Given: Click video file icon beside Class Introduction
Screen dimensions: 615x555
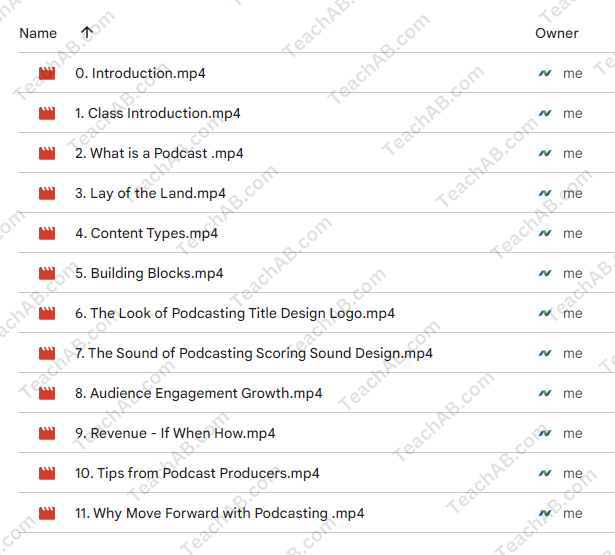Looking at the screenshot, I should point(46,113).
